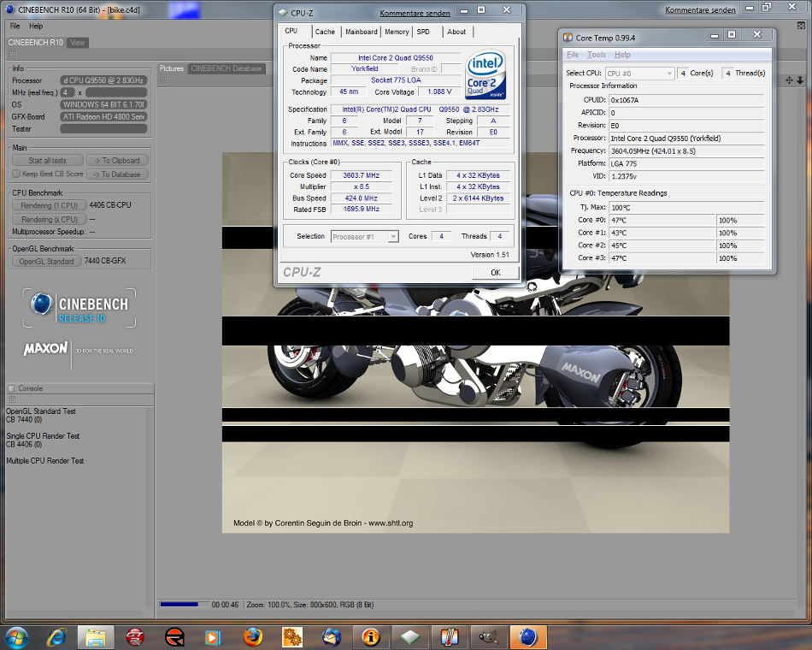The width and height of the screenshot is (812, 650).
Task: Open the Help menu in Core Temp
Action: (x=622, y=55)
